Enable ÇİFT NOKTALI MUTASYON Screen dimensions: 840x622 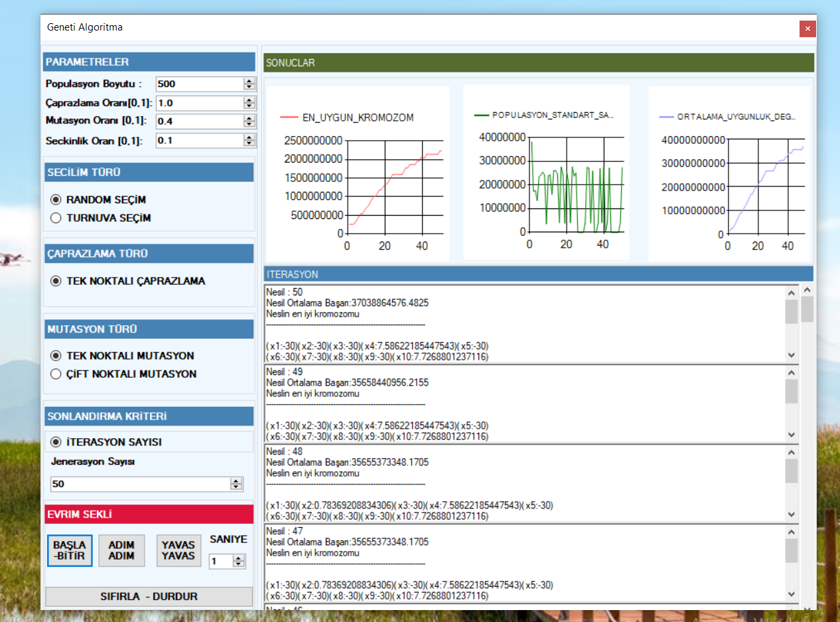[56, 374]
